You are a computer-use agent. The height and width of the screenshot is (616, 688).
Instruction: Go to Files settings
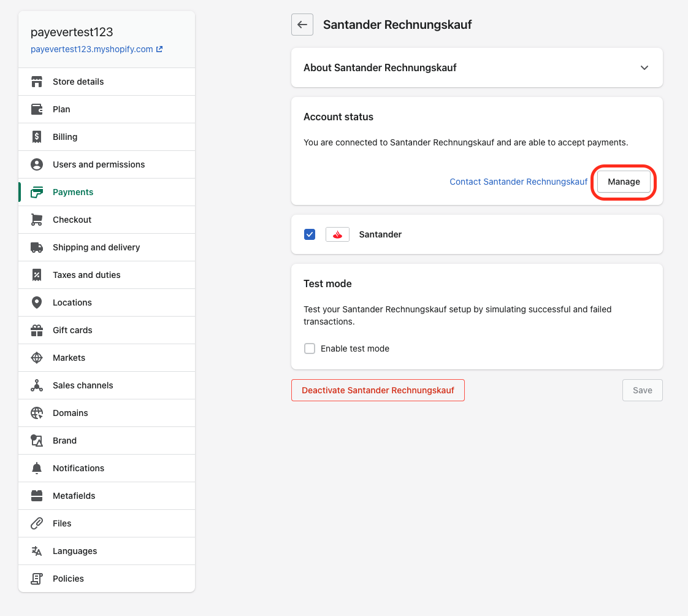pyautogui.click(x=107, y=523)
